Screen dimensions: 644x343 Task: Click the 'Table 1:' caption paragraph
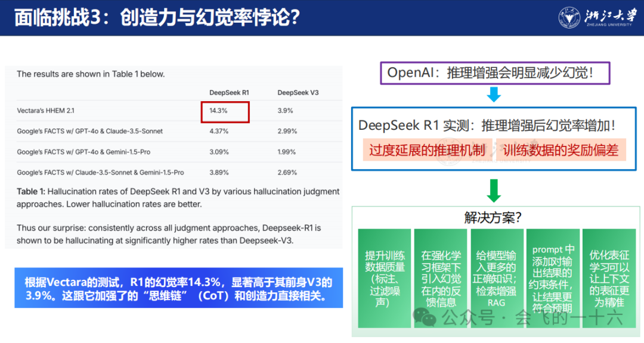178,198
